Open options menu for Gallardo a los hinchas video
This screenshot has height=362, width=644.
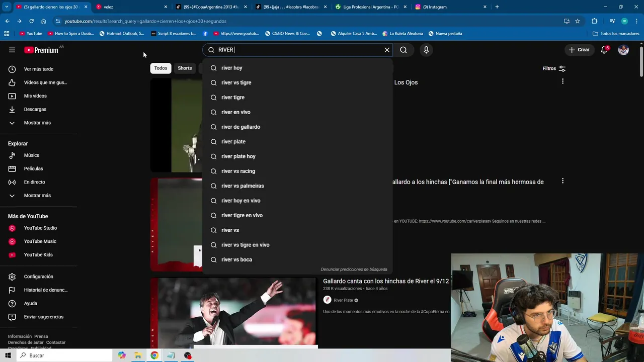[x=562, y=181]
